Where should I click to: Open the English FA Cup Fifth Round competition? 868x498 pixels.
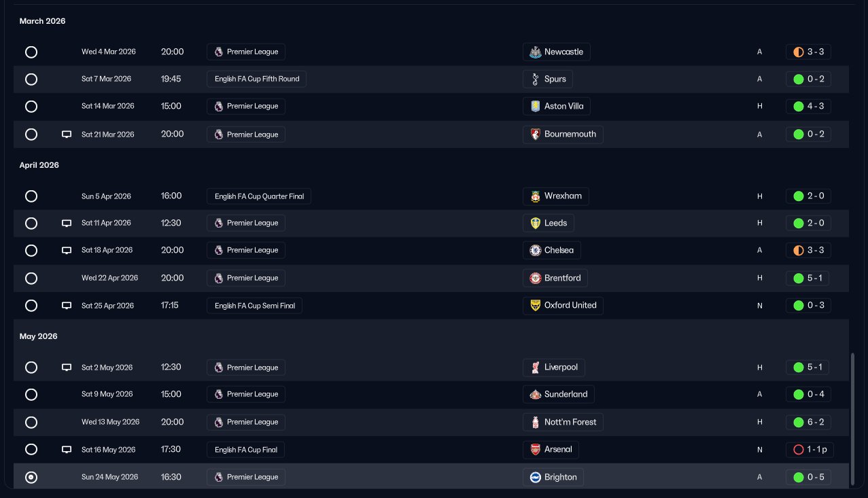point(257,79)
